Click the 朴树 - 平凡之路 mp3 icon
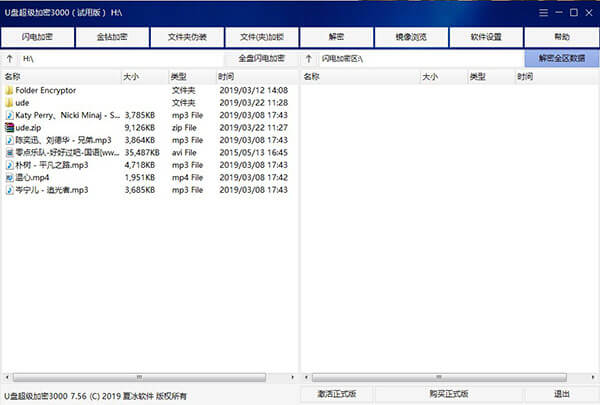Screen dimensions: 600x405 click(10, 165)
